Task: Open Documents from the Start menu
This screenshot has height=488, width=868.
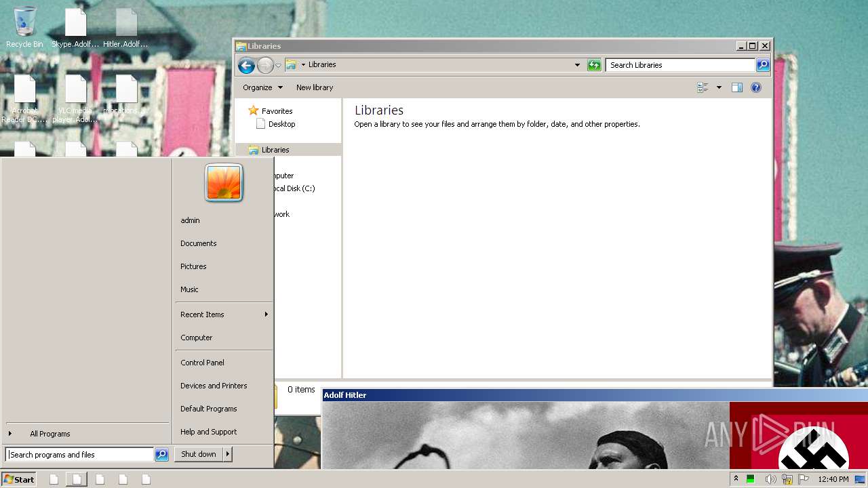Action: click(x=199, y=243)
